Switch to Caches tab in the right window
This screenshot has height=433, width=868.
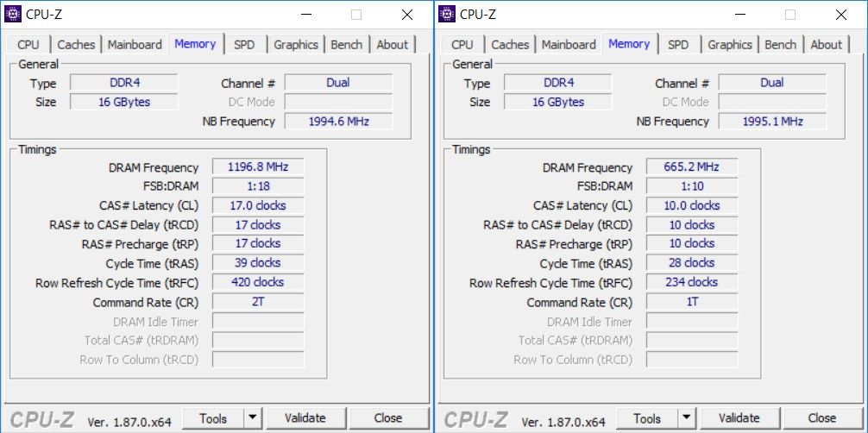(x=510, y=45)
